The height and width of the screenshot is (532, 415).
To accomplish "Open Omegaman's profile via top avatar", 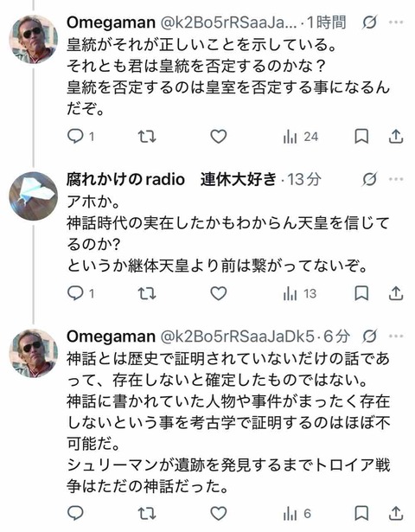I will click(33, 40).
